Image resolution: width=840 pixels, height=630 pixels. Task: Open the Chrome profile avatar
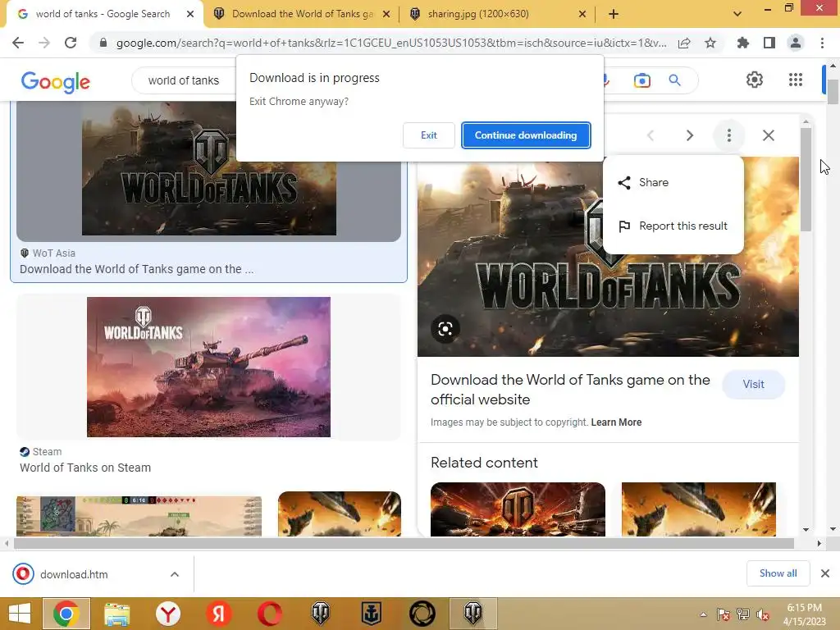796,43
